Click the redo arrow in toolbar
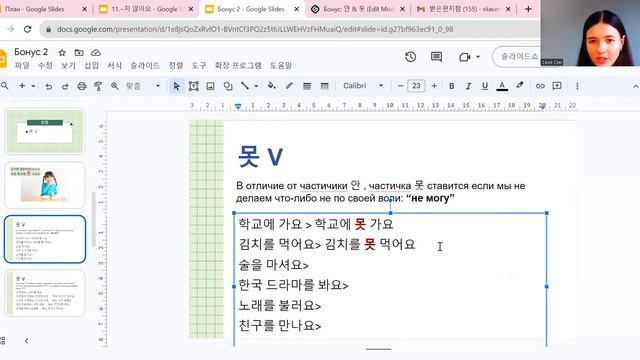 [65, 86]
